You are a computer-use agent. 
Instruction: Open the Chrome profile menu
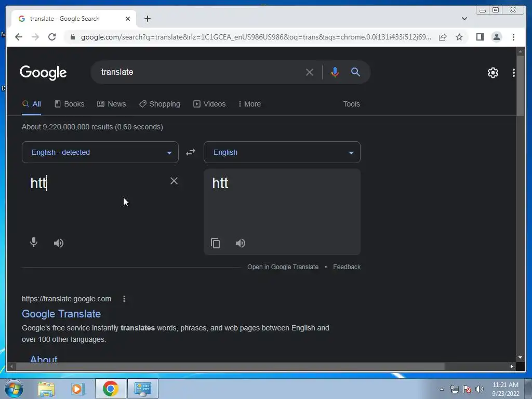click(x=496, y=37)
